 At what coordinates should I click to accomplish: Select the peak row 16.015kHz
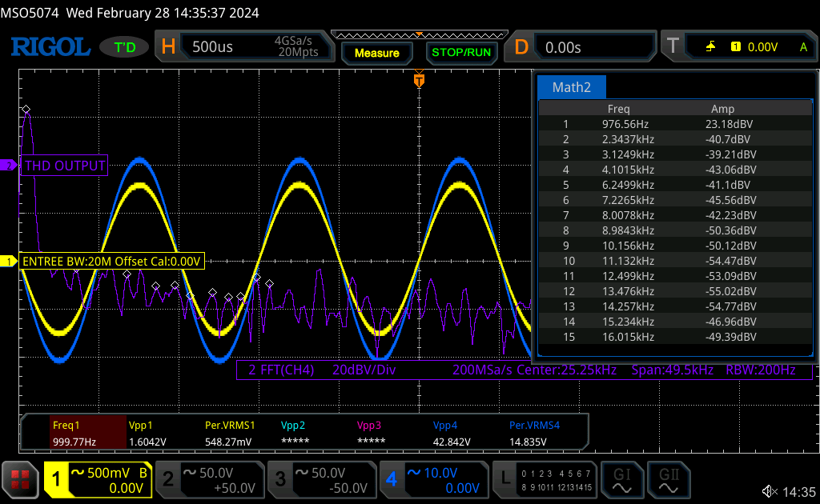(x=675, y=336)
